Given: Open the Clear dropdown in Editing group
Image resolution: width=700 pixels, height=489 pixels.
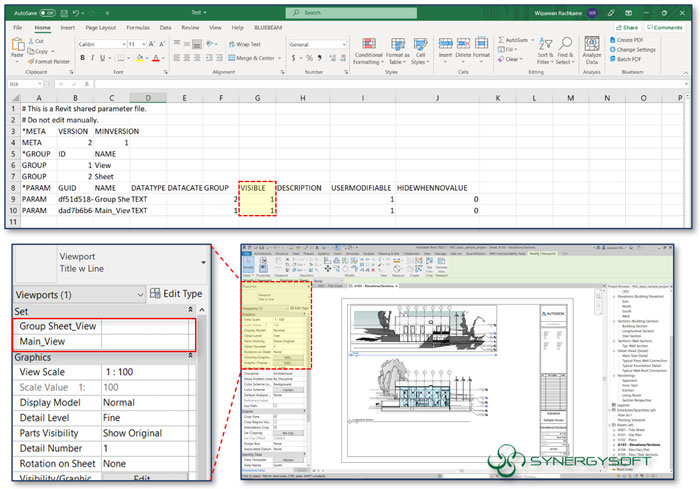Looking at the screenshot, I should (521, 59).
